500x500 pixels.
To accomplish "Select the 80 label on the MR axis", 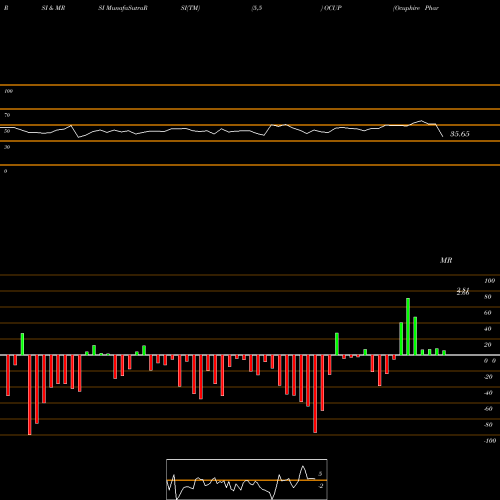I will pyautogui.click(x=488, y=297).
